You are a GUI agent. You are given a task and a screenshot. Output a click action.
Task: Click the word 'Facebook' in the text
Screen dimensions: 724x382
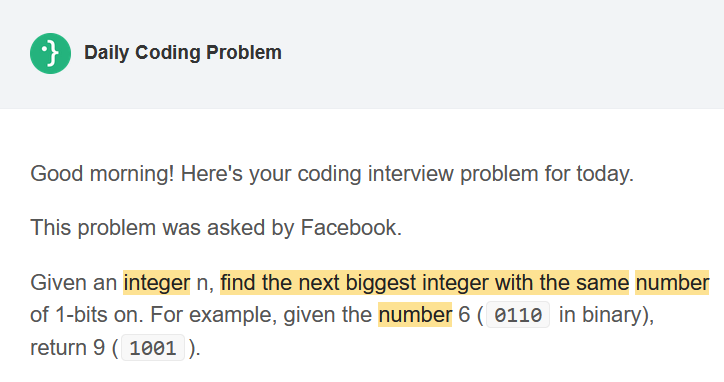pos(349,228)
